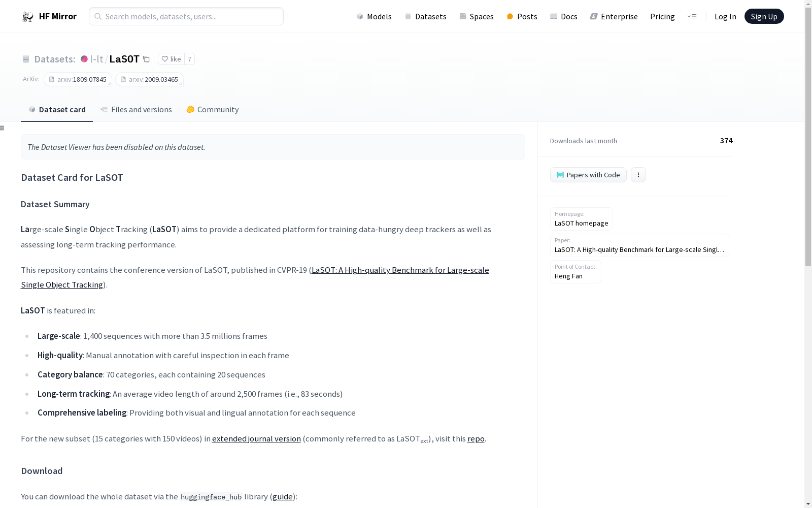
Task: Open Docs via the book icon
Action: pos(554,17)
